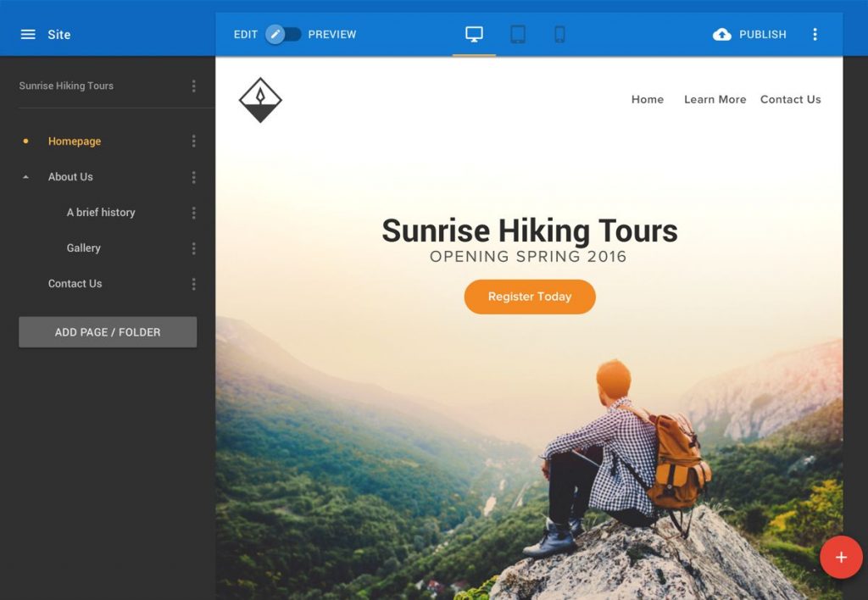
Task: Click the red plus floating action button
Action: click(840, 557)
